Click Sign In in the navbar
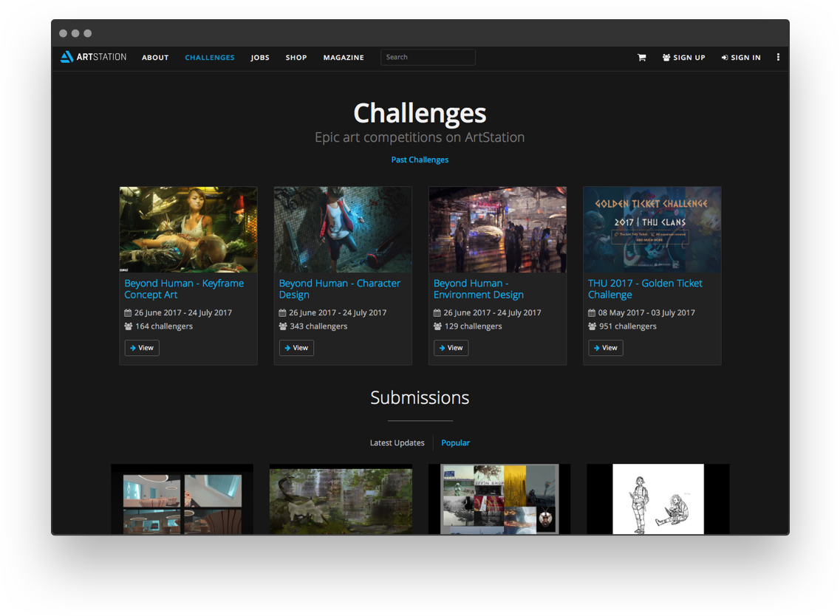Viewport: 840px width, 616px height. (x=741, y=58)
